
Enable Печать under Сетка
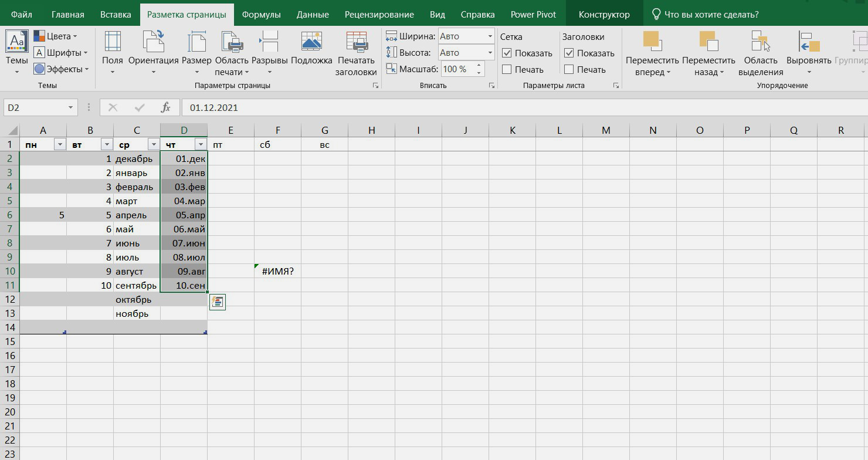click(507, 70)
